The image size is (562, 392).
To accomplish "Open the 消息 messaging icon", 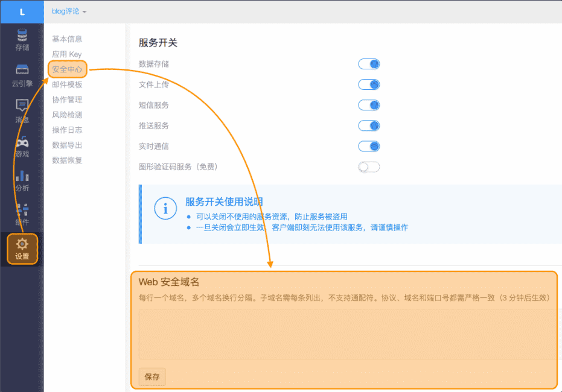I will pos(22,106).
